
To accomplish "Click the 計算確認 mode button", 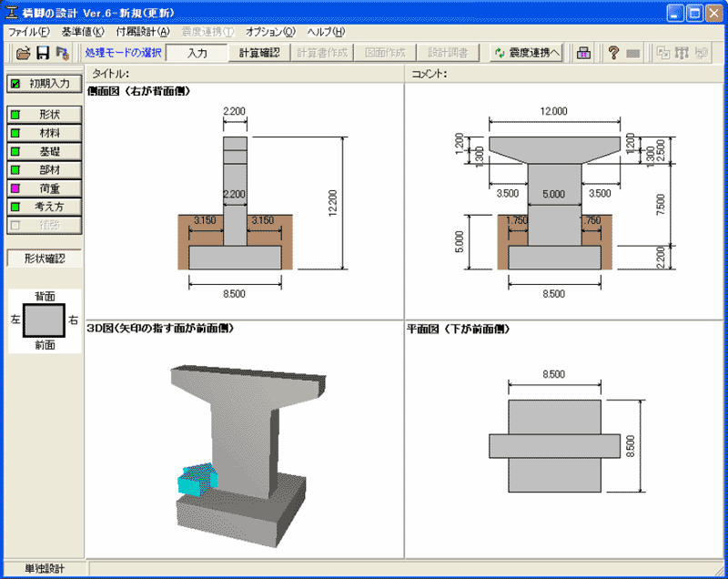I will click(x=259, y=53).
